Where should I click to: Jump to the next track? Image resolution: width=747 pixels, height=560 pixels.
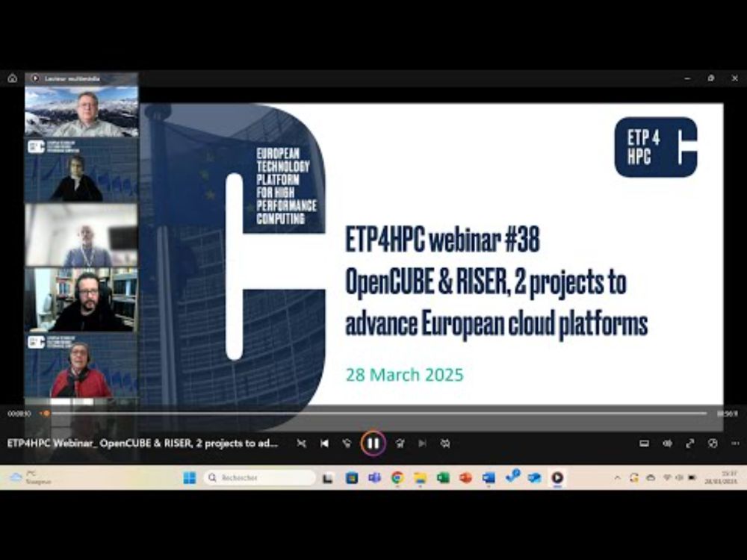point(422,444)
